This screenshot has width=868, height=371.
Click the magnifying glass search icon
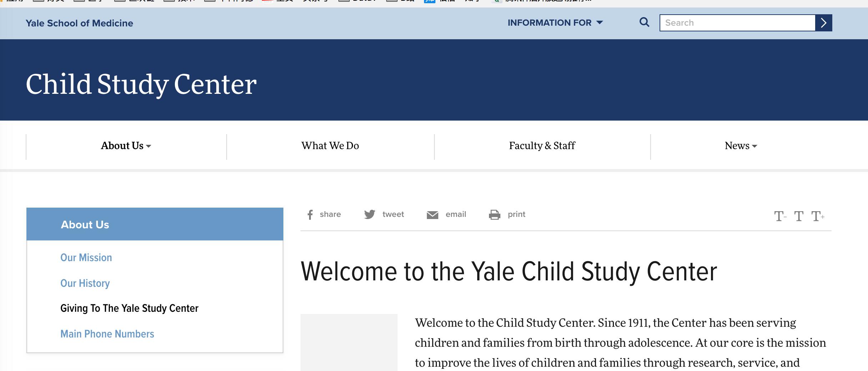[x=644, y=22]
